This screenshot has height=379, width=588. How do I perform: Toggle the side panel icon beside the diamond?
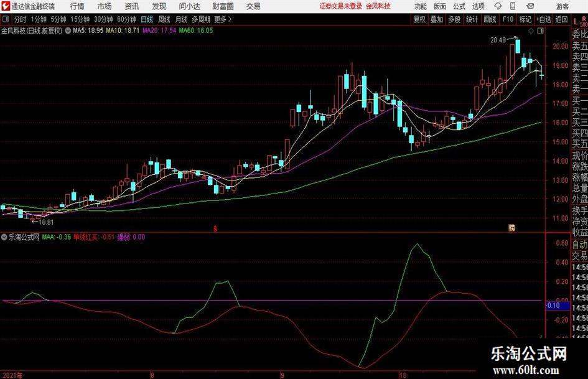pyautogui.click(x=540, y=31)
